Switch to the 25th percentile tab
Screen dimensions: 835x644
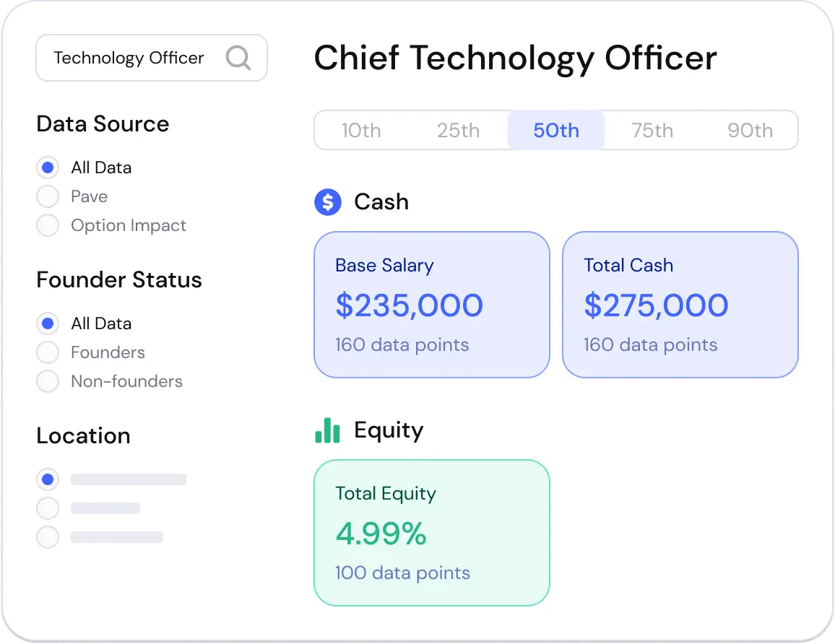(x=458, y=131)
